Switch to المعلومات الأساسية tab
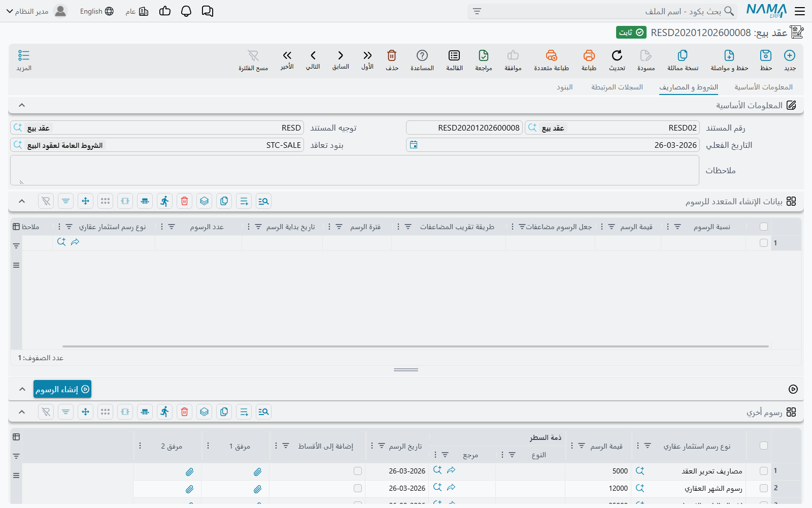The width and height of the screenshot is (812, 508). pos(763,87)
